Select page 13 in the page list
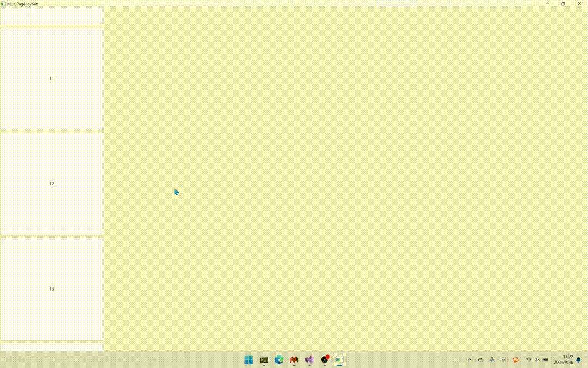The height and width of the screenshot is (368, 588). coord(51,289)
